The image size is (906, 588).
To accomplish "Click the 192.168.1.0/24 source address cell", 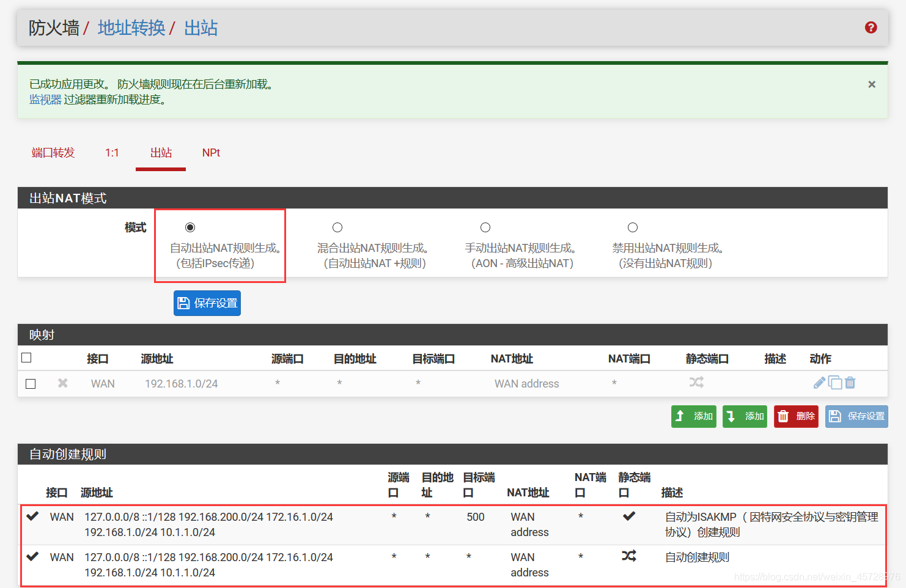I will [x=182, y=384].
